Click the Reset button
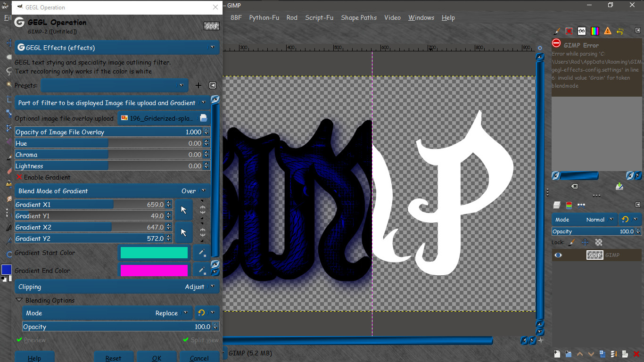 coord(114,357)
